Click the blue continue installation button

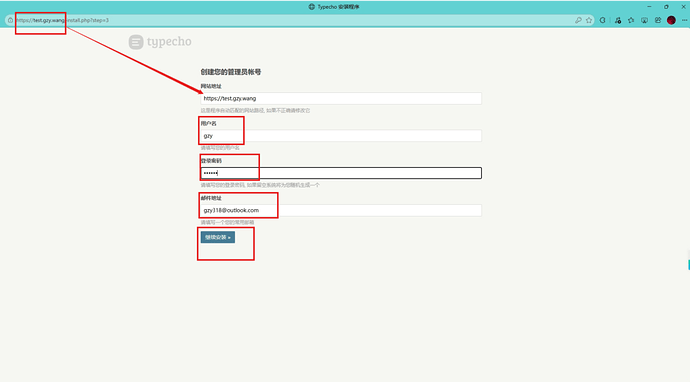pos(218,237)
